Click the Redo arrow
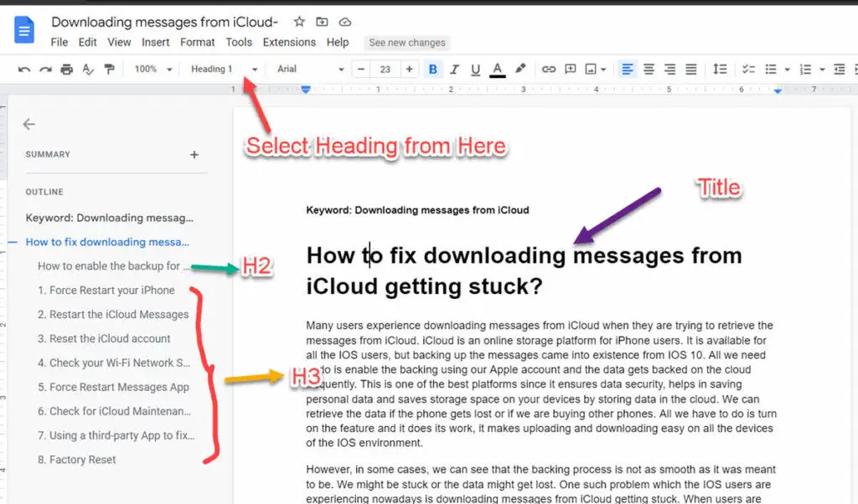The height and width of the screenshot is (504, 858). coord(45,69)
